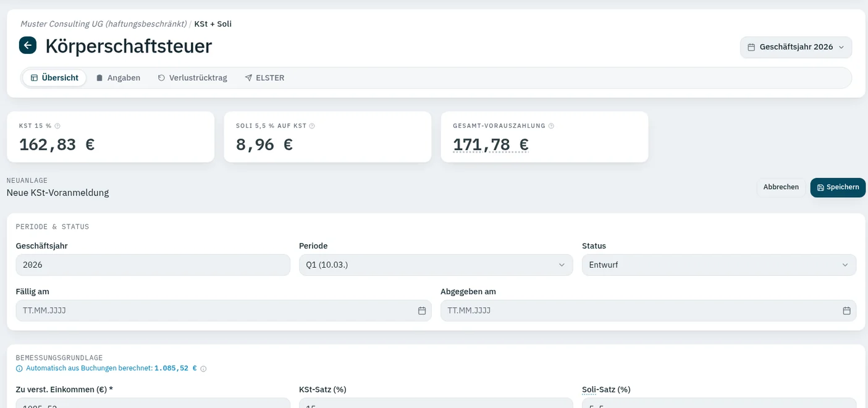868x408 pixels.
Task: Click the Periode & Status section heading
Action: pyautogui.click(x=53, y=227)
